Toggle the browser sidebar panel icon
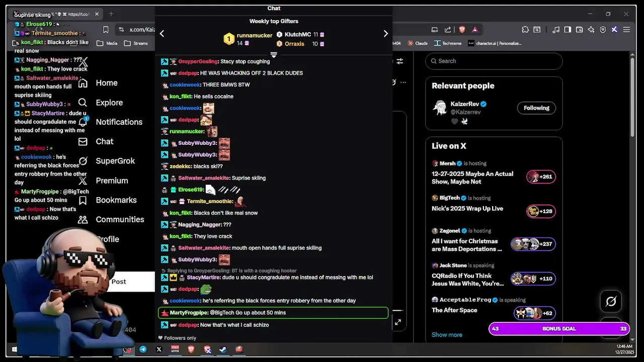 pos(568,30)
